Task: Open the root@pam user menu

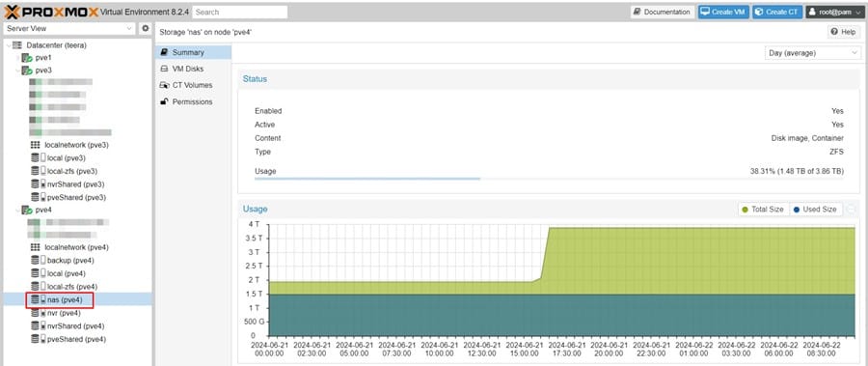Action: click(834, 12)
